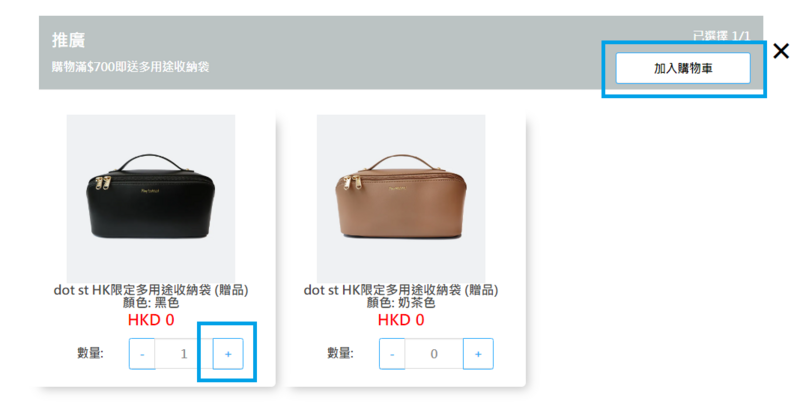Viewport: 800px width, 413px height.
Task: Click the black bag product title
Action: point(151,290)
